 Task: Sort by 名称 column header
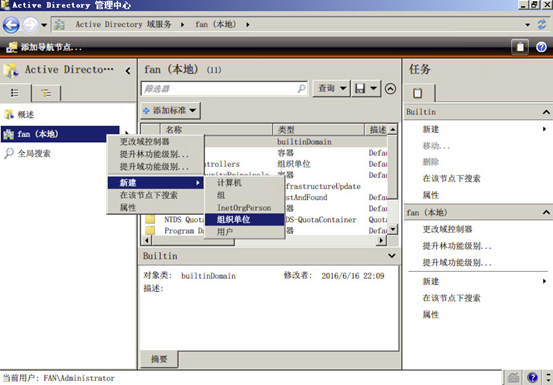point(217,130)
